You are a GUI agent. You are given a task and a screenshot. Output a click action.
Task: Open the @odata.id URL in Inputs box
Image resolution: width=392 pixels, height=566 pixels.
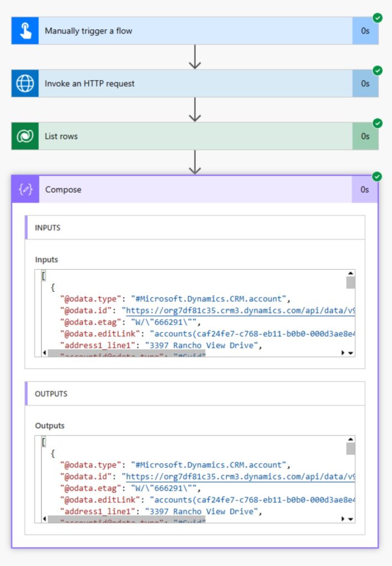click(240, 311)
